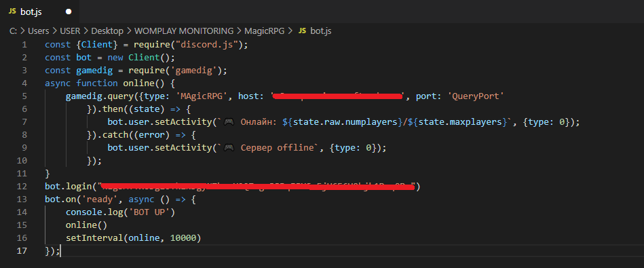
Task: Click line number 12 in the gutter
Action: [x=22, y=187]
